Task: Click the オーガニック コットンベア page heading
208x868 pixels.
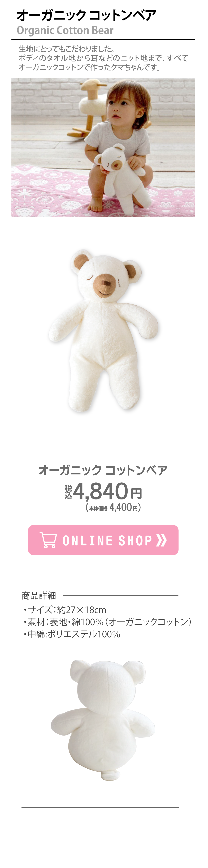Action: (x=86, y=15)
